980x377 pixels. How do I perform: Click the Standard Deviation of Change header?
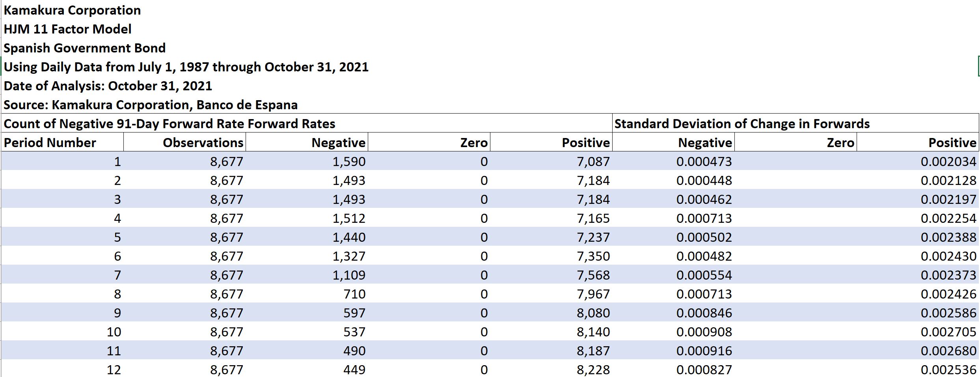tap(796, 123)
